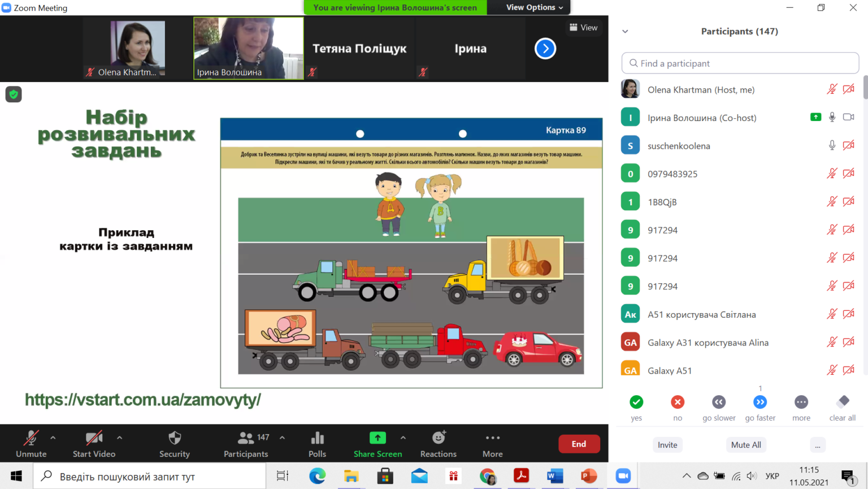Image resolution: width=868 pixels, height=489 pixels.
Task: Click the Find a participant search field
Action: (740, 63)
